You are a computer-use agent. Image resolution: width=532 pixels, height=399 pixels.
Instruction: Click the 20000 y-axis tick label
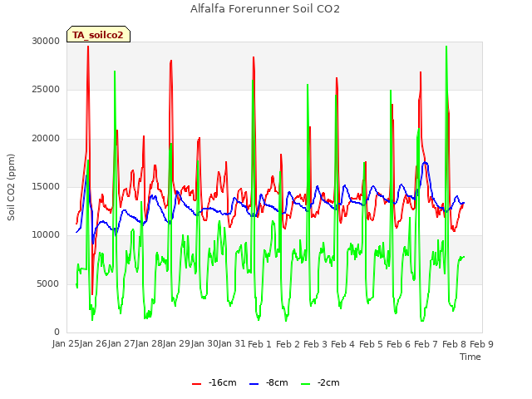coord(46,139)
